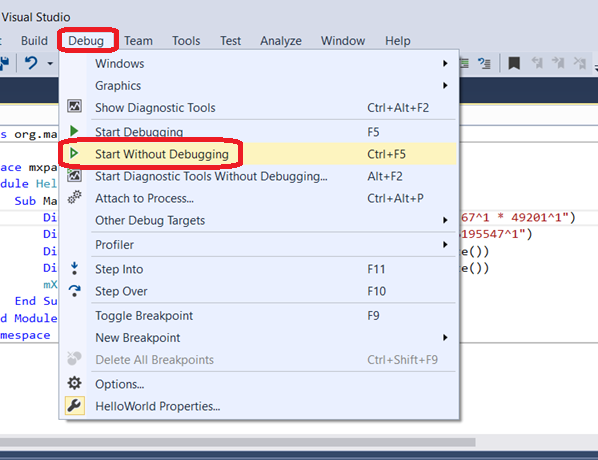The width and height of the screenshot is (598, 460).
Task: Click the 'd Module' code line
Action: pos(29,318)
